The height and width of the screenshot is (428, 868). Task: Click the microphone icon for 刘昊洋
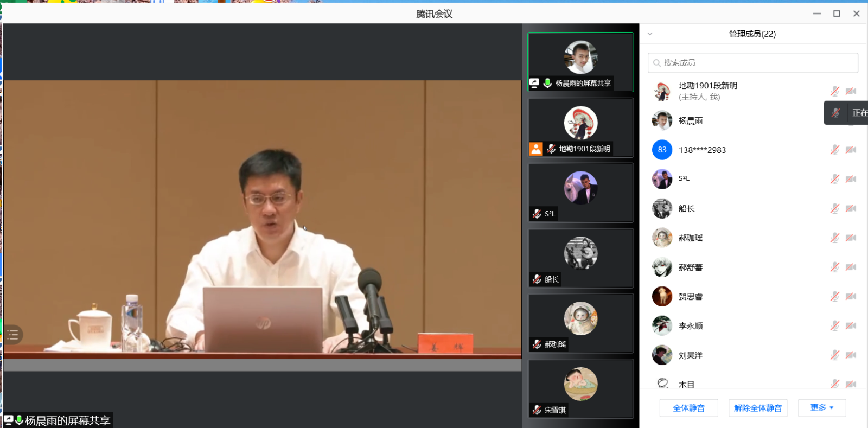click(834, 355)
